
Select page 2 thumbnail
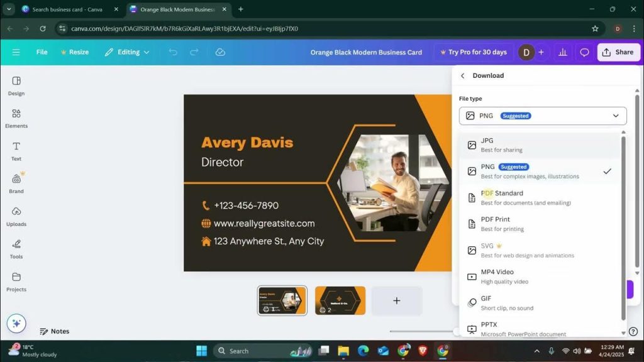click(340, 300)
